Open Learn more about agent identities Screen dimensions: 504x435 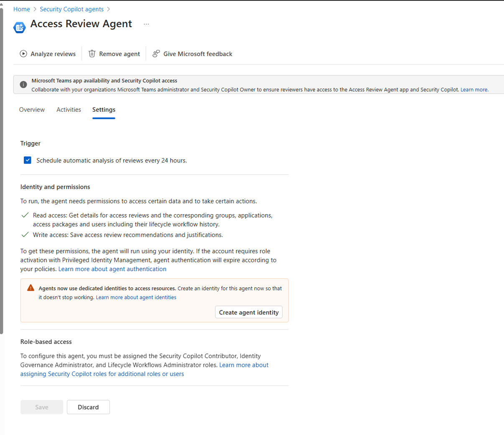point(136,297)
